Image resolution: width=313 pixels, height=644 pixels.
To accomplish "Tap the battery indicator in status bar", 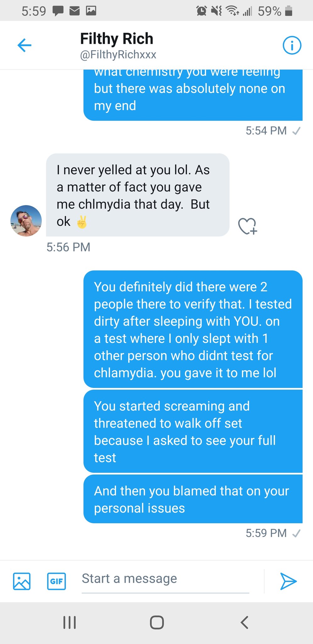I will [288, 11].
